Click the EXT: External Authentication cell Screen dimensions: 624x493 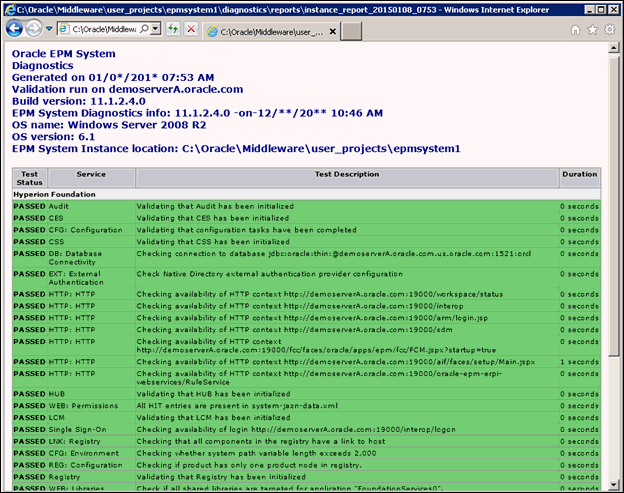pyautogui.click(x=91, y=278)
